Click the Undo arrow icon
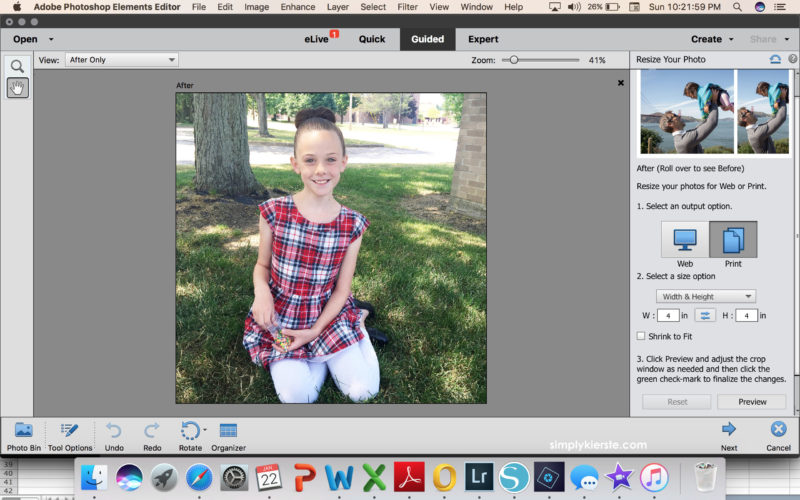Image resolution: width=800 pixels, height=500 pixels. pyautogui.click(x=114, y=430)
